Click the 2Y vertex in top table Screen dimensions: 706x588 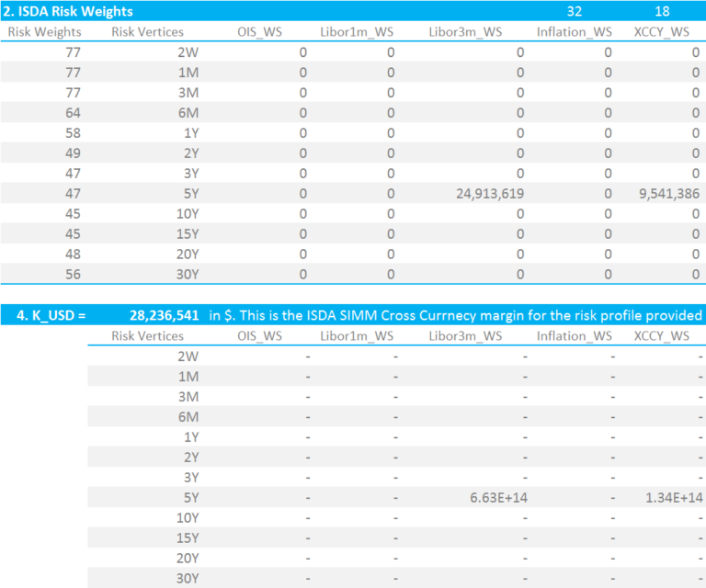191,153
